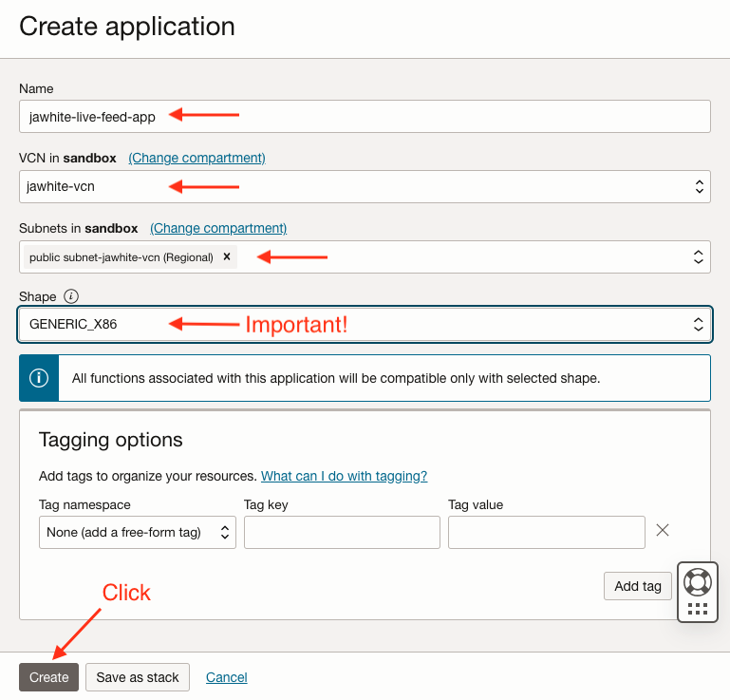
Task: Open the Shape dropdown GENERIC_X86
Action: 365,324
